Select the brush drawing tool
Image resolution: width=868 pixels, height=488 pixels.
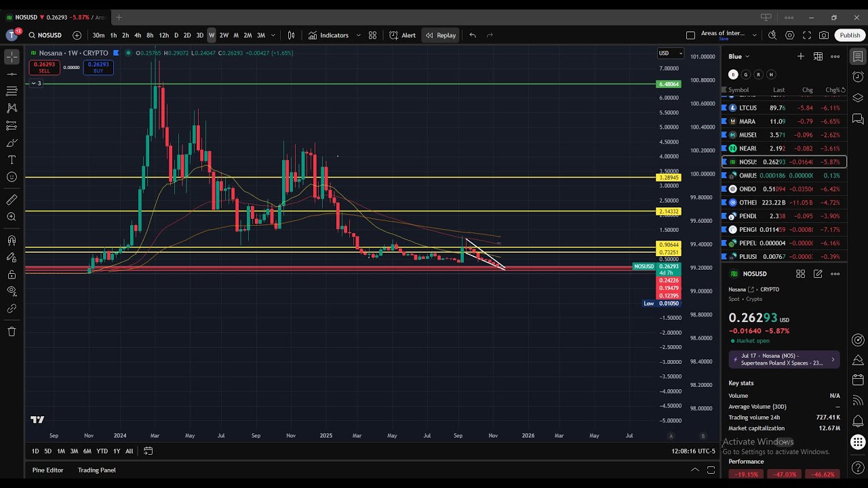[12, 143]
